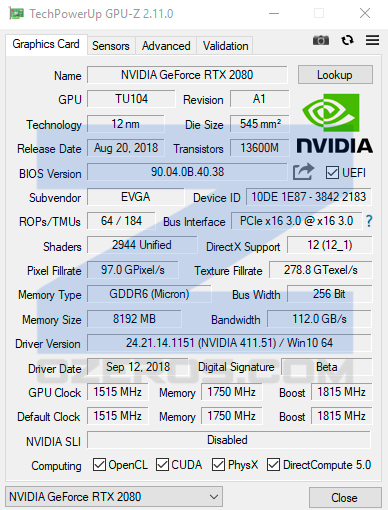
Task: Toggle the OpenCL checkbox
Action: pyautogui.click(x=99, y=464)
